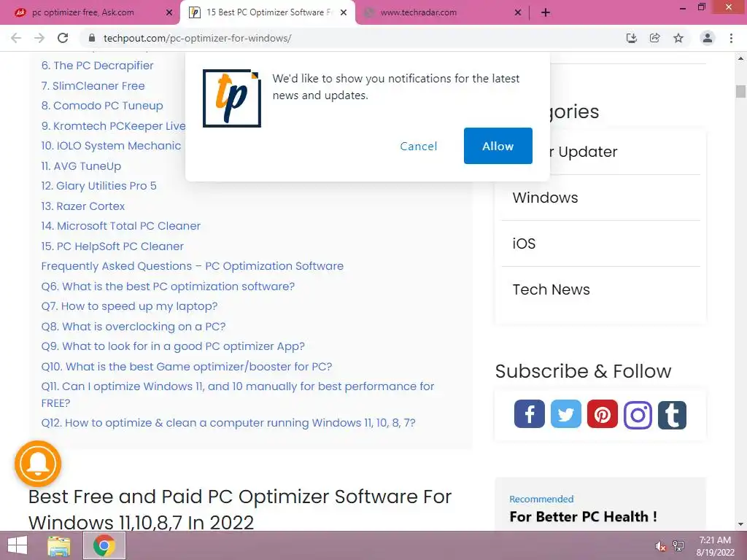This screenshot has width=747, height=560.
Task: Dismiss the notification prompt via Cancel
Action: tap(418, 146)
